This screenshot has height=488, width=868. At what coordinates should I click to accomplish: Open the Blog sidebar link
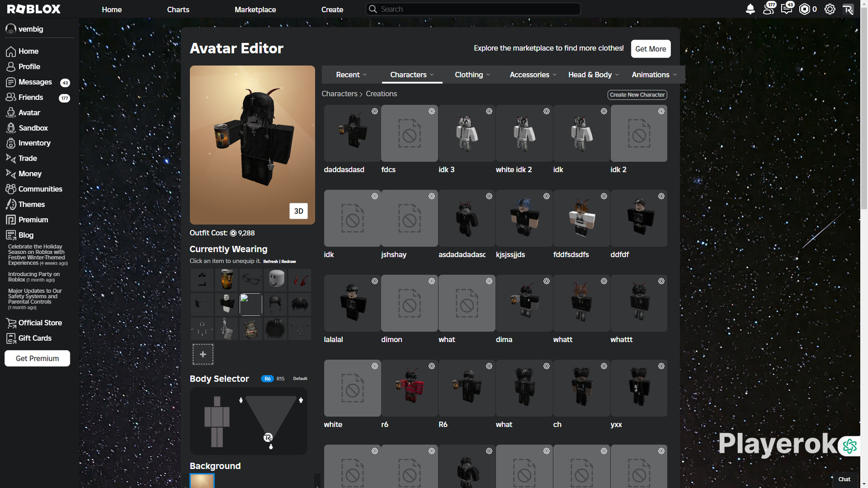[x=20, y=235]
